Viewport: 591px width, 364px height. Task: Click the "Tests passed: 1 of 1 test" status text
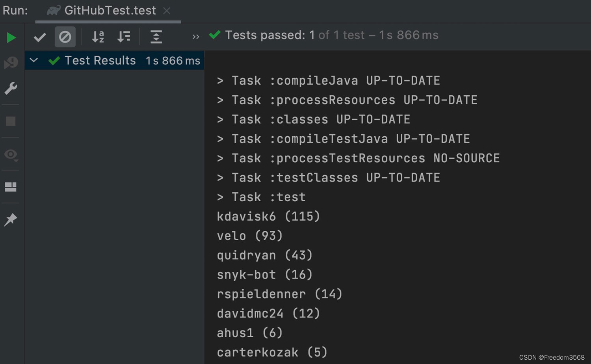331,35
